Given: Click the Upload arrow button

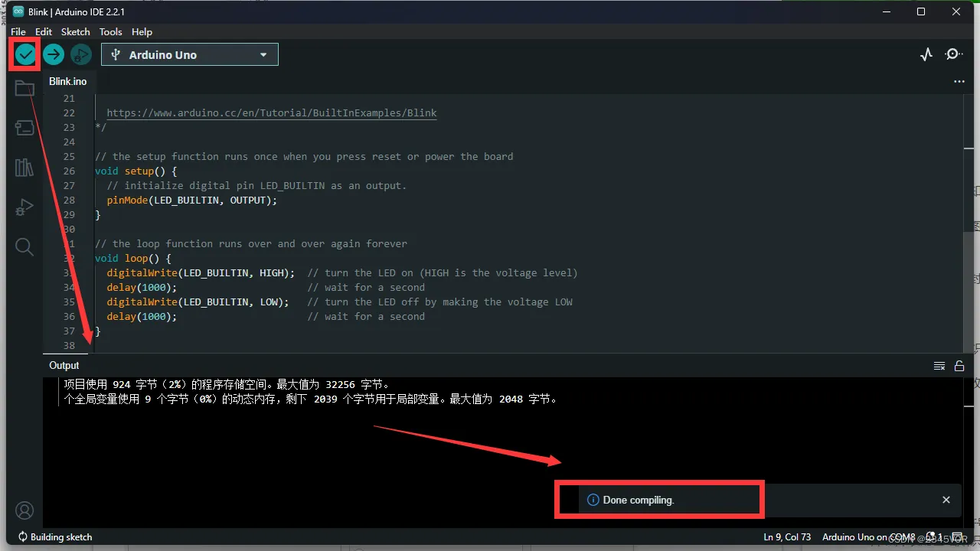Looking at the screenshot, I should coord(53,54).
